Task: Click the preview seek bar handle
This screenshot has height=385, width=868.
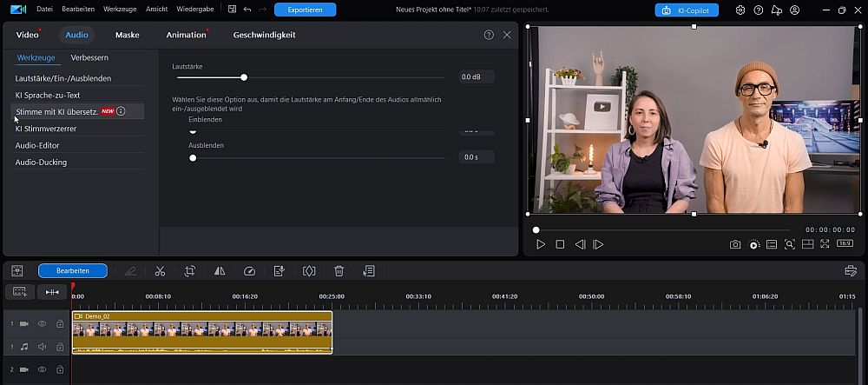Action: pyautogui.click(x=536, y=230)
